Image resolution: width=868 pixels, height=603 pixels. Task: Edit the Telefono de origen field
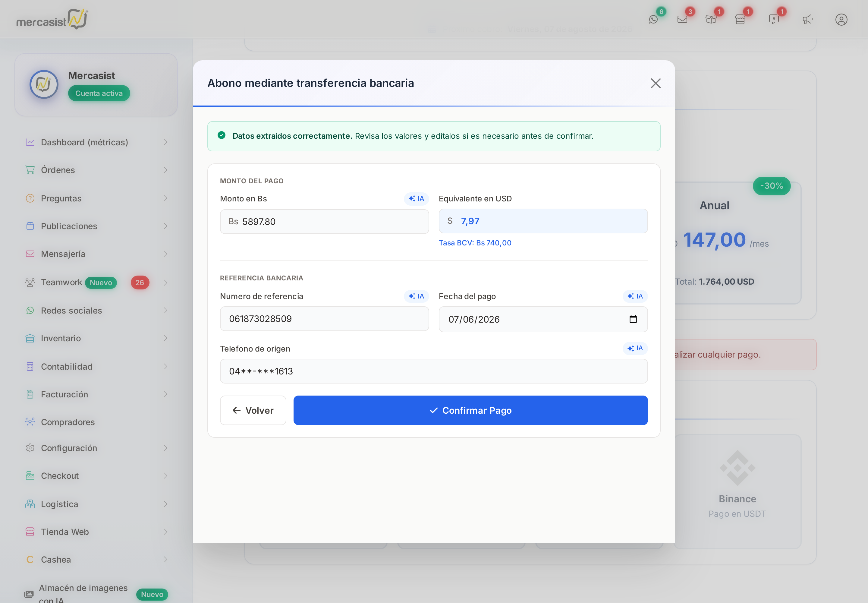434,371
